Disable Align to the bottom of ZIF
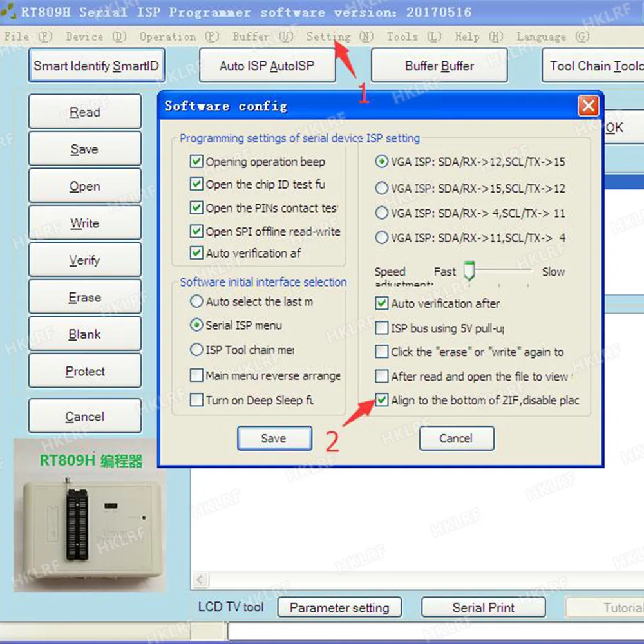This screenshot has height=644, width=644. tap(381, 400)
